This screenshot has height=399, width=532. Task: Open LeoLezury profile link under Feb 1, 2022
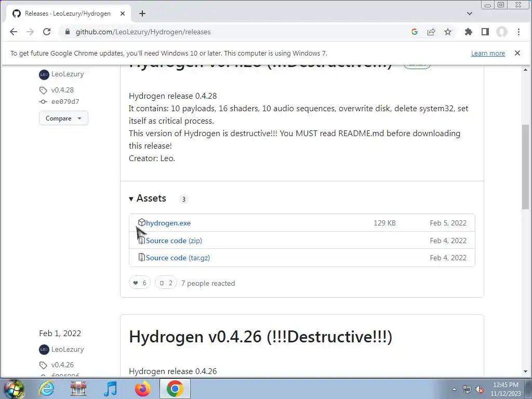coord(68,350)
